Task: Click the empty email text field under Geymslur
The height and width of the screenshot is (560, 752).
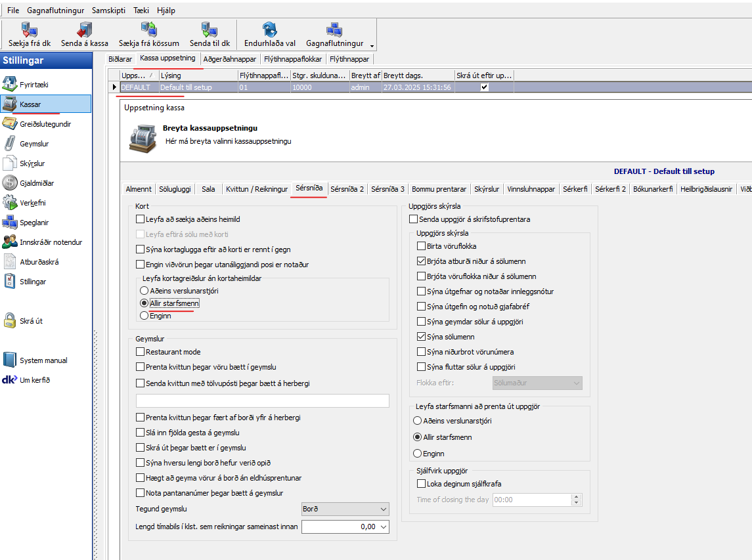Action: pos(262,400)
